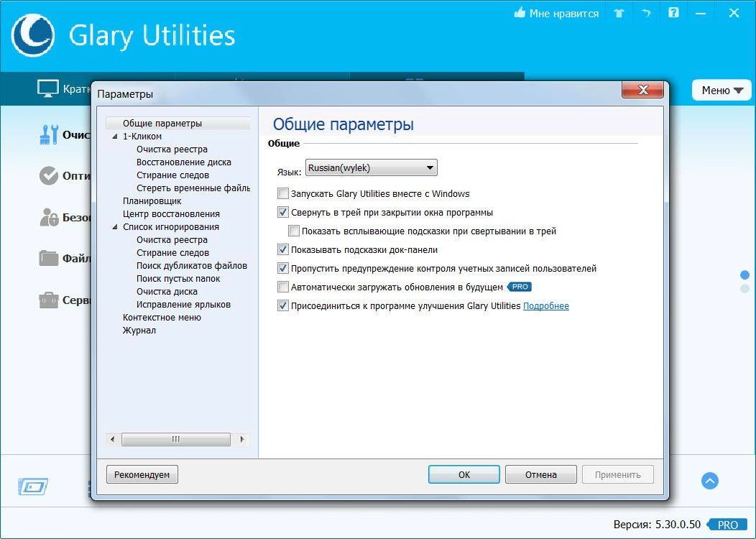Confirm settings with the OK button

tap(464, 474)
